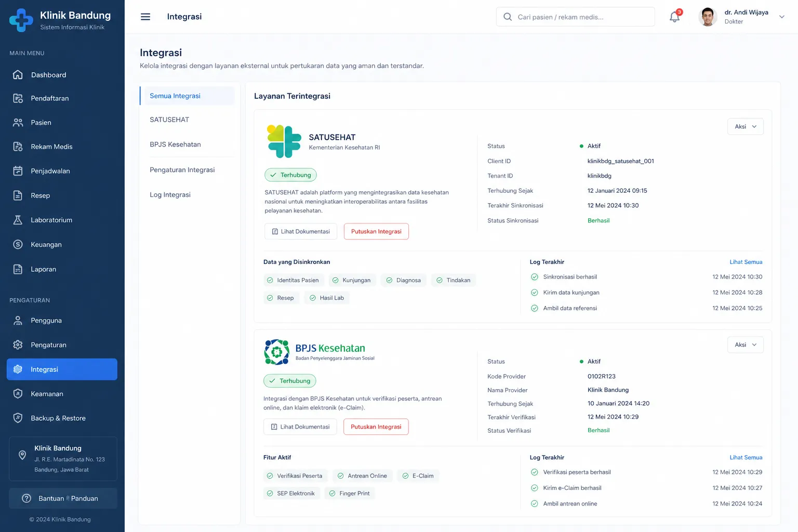
Task: Open Dashboard from the home icon
Action: coord(18,75)
